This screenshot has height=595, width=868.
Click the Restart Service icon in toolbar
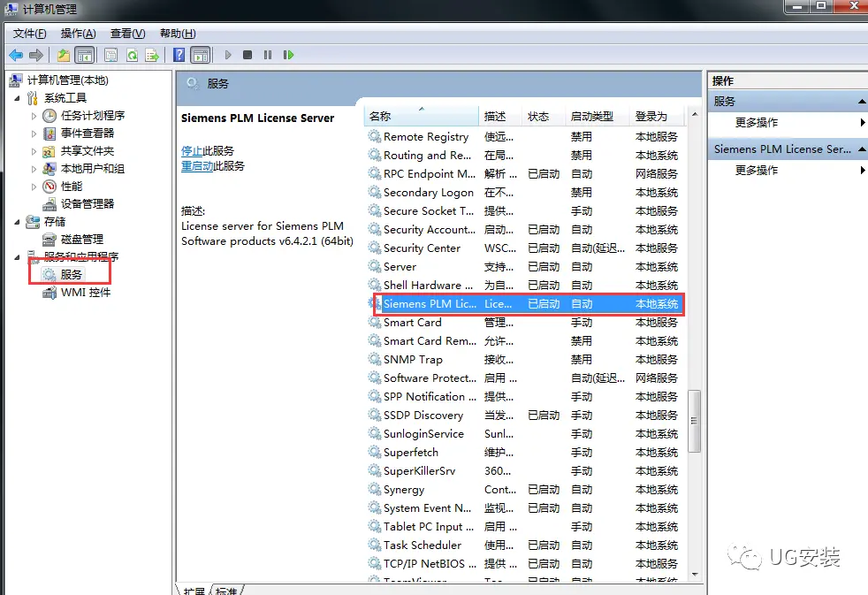(288, 55)
